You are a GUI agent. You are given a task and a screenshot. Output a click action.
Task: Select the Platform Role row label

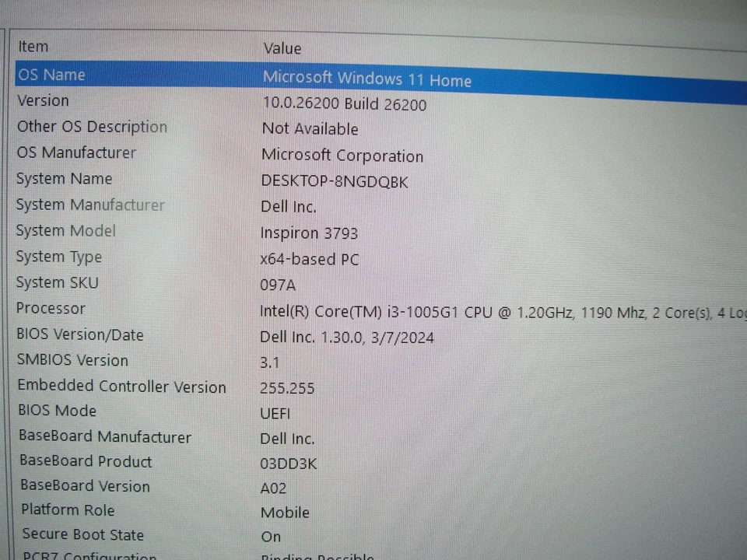pyautogui.click(x=68, y=509)
